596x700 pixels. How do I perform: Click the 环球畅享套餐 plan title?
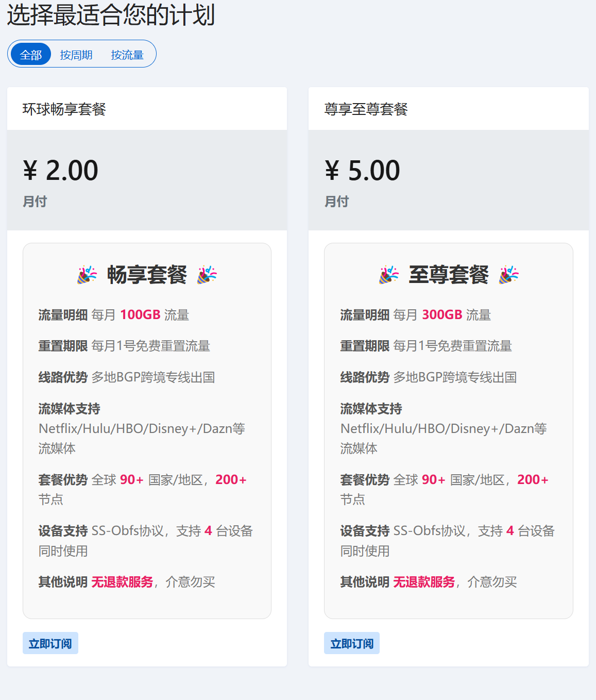click(64, 109)
